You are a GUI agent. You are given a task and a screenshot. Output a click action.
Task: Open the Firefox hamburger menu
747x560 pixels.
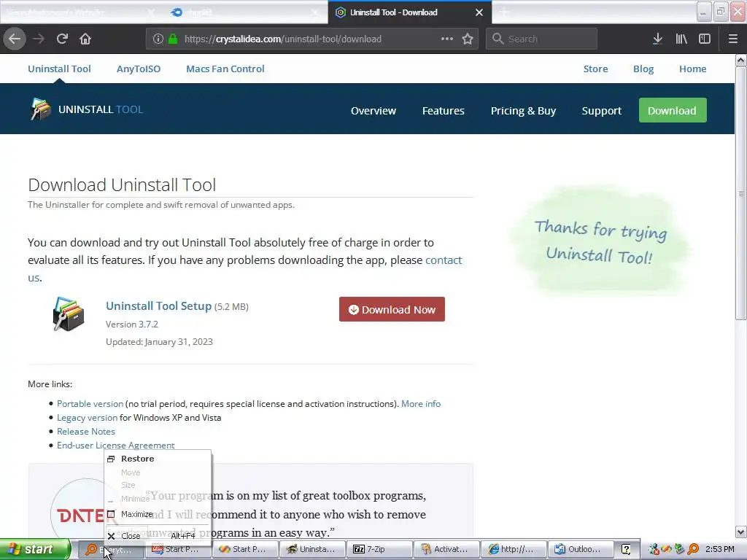[x=733, y=39]
